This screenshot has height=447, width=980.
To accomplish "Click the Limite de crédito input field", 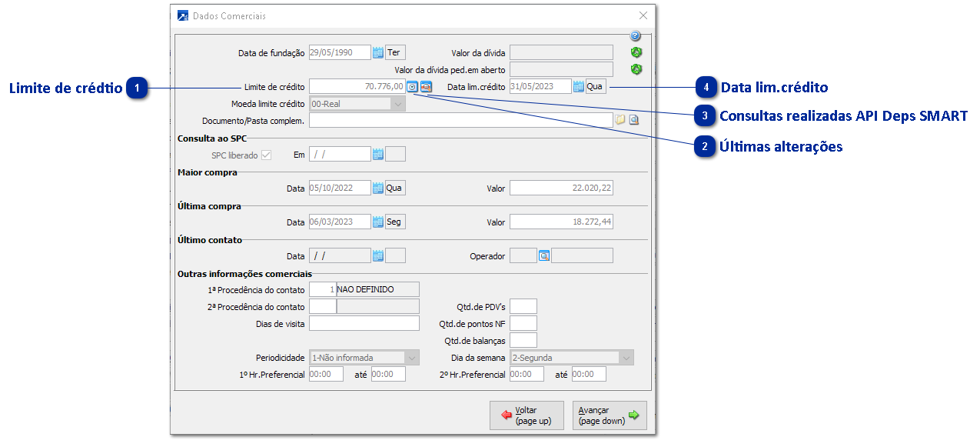I will [x=357, y=87].
